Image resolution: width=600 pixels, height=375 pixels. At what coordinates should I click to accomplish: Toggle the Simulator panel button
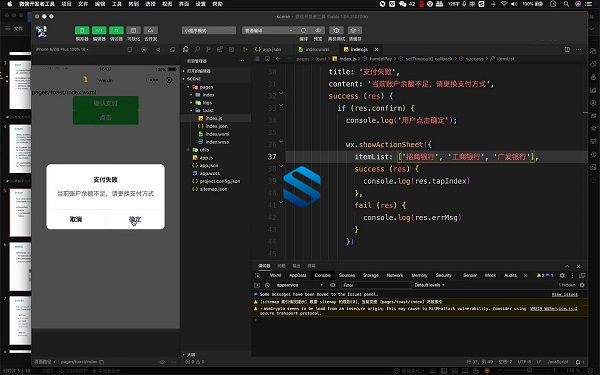(x=82, y=31)
